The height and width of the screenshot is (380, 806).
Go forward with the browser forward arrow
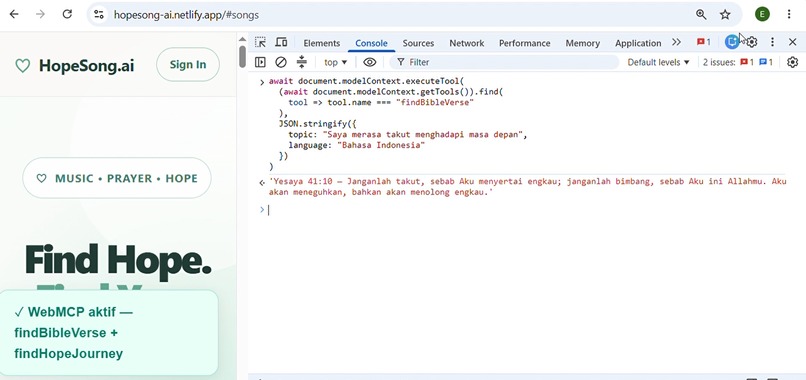click(40, 14)
